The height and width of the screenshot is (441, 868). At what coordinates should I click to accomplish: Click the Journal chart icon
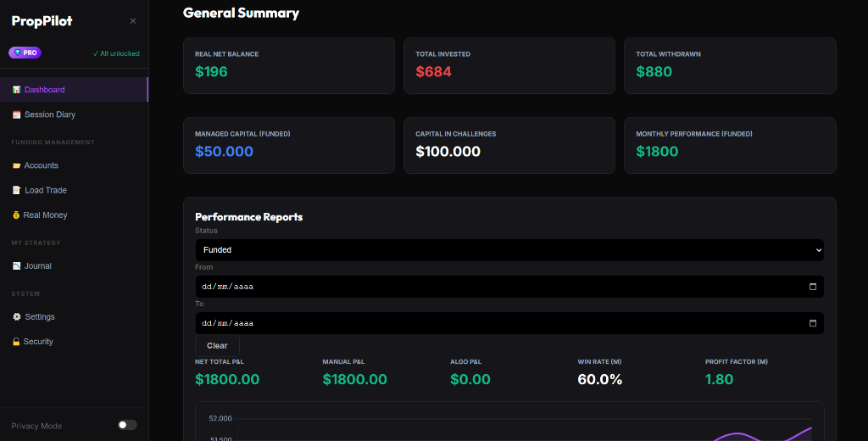coord(17,266)
